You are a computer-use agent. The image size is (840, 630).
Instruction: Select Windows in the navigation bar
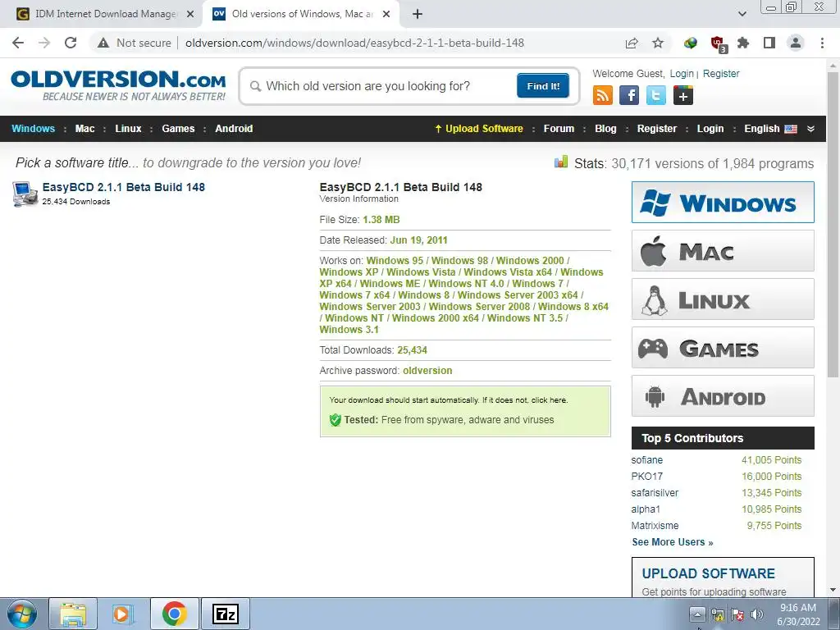(33, 129)
